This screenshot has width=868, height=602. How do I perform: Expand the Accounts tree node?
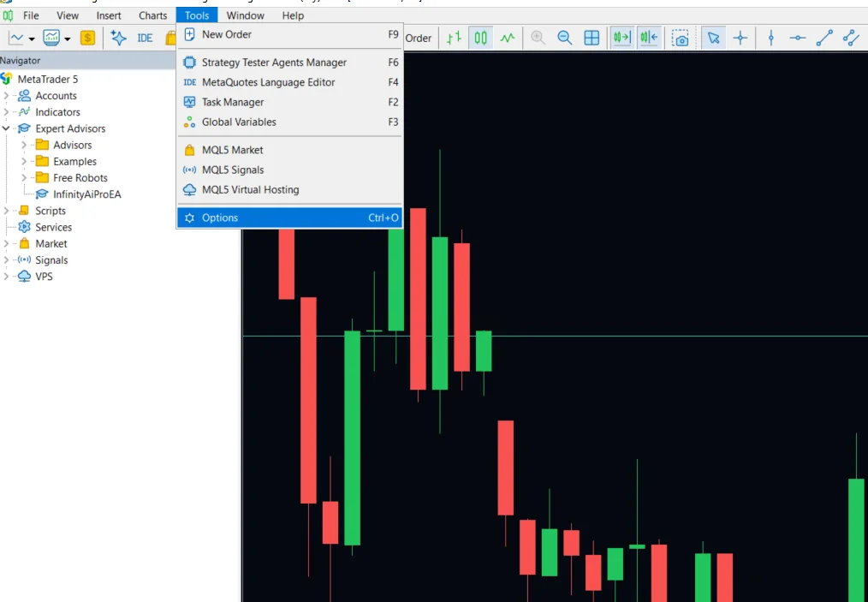[6, 96]
